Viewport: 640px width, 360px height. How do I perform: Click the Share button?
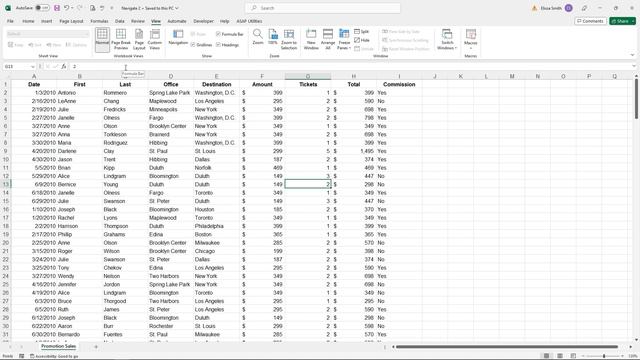pos(620,21)
